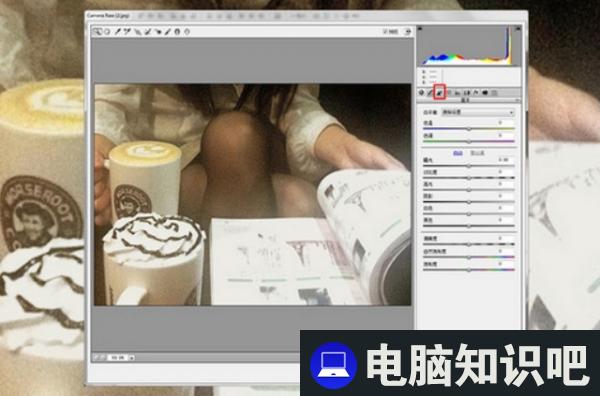Viewport: 600px width, 396px height.
Task: Open the panel options flyout menu
Action: 517,100
